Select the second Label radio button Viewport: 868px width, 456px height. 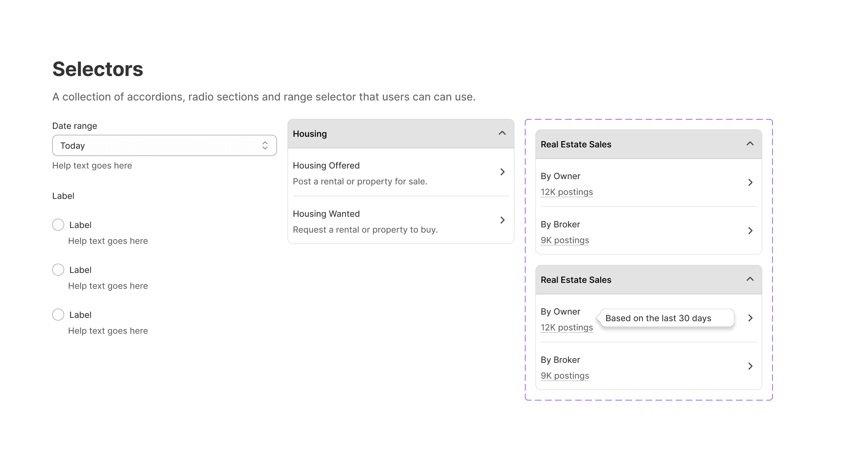pyautogui.click(x=58, y=270)
